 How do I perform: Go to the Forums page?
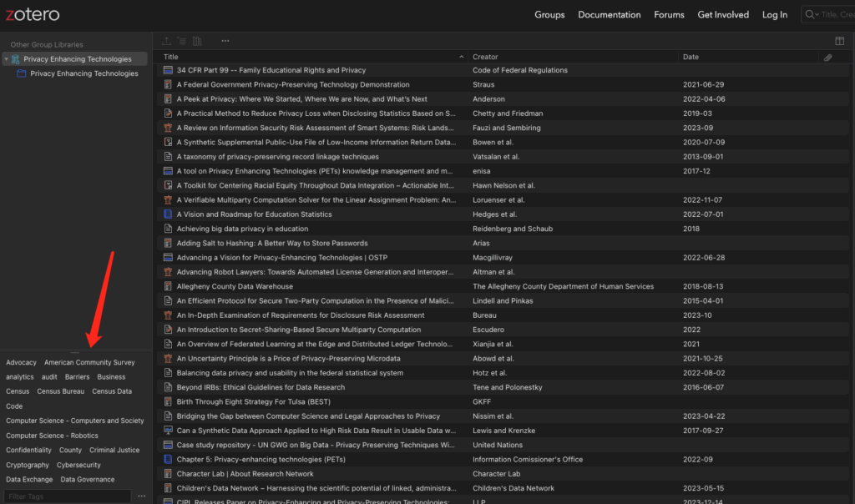click(x=669, y=14)
